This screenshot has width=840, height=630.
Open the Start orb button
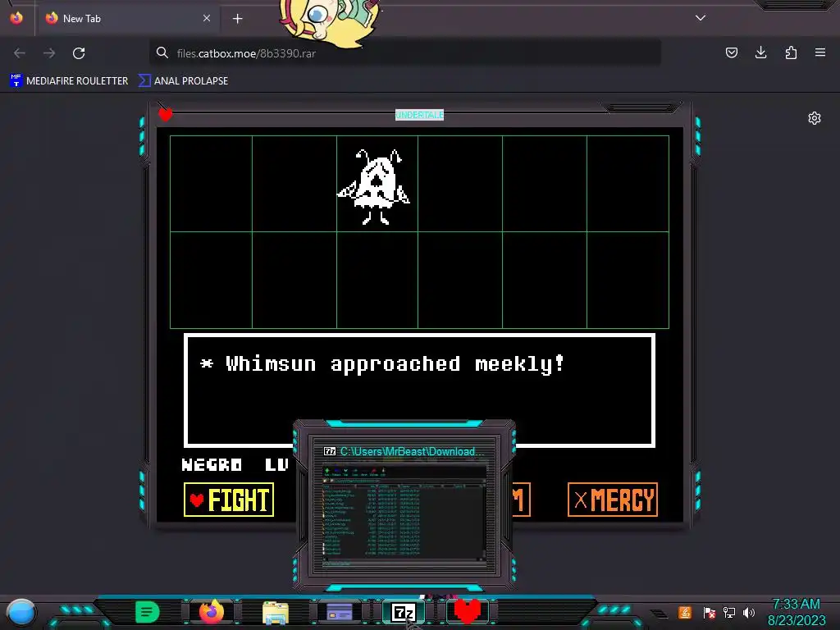pyautogui.click(x=21, y=614)
